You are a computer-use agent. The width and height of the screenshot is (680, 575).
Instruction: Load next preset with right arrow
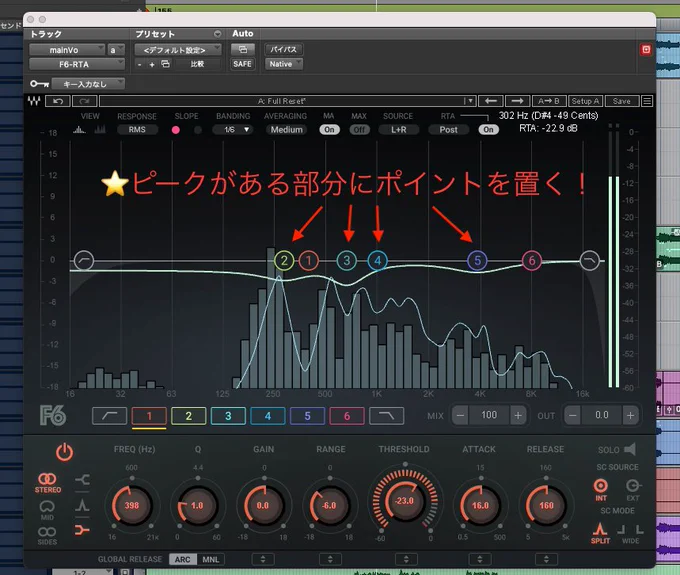point(517,101)
